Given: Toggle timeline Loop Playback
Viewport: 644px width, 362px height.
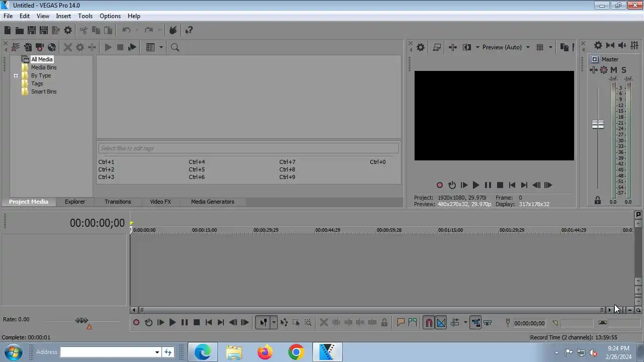Looking at the screenshot, I should pyautogui.click(x=148, y=323).
